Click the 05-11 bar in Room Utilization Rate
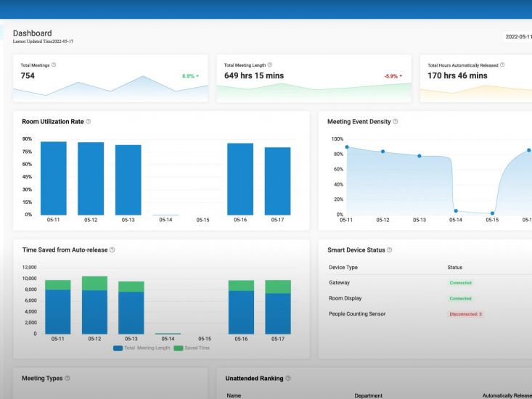 tap(54, 178)
